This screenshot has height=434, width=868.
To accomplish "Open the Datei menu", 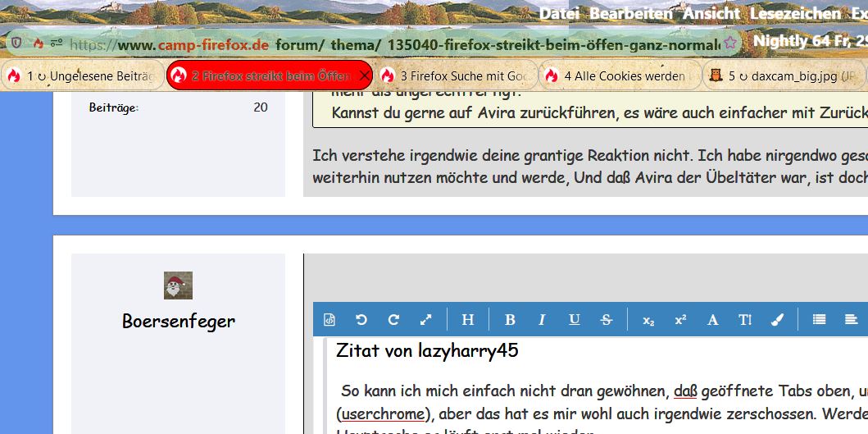I will (558, 13).
